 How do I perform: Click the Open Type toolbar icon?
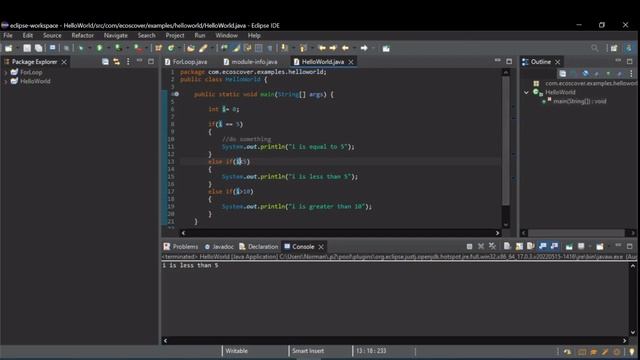point(191,49)
